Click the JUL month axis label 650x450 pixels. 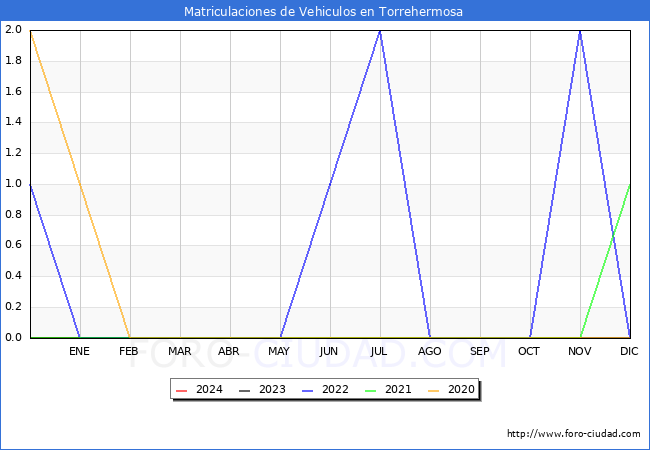click(x=379, y=351)
